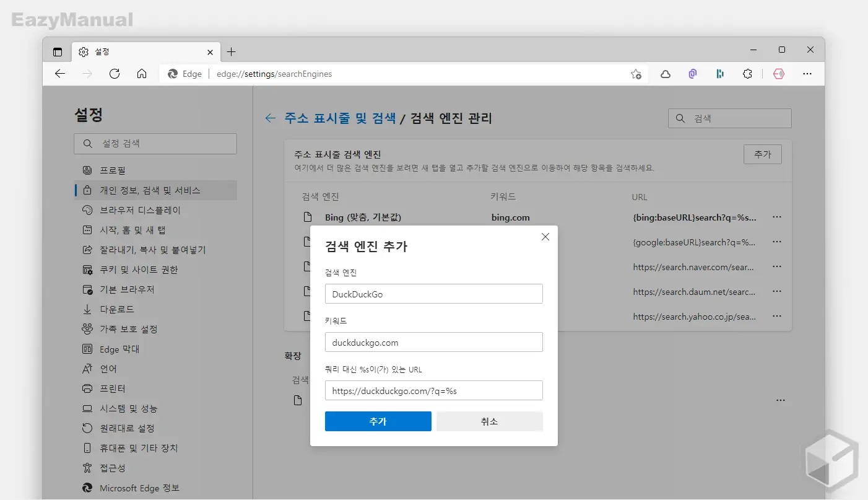Open 프린터 settings

tap(155, 388)
